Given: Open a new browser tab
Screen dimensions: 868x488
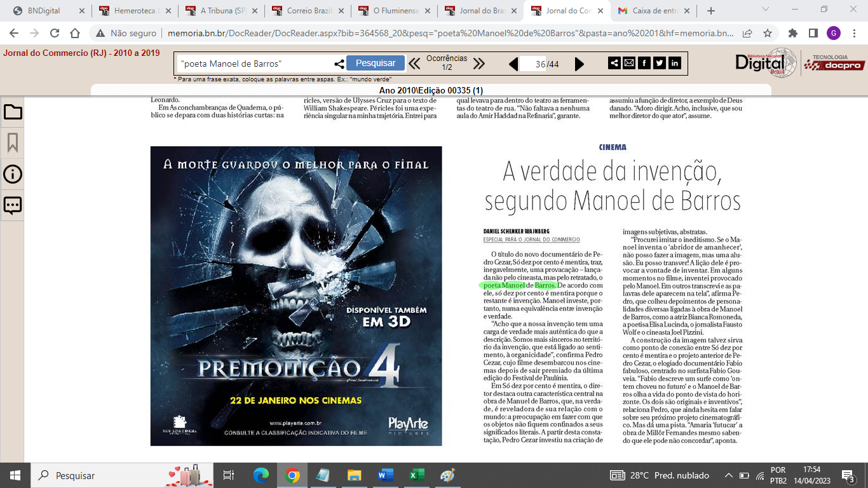Looking at the screenshot, I should (710, 11).
